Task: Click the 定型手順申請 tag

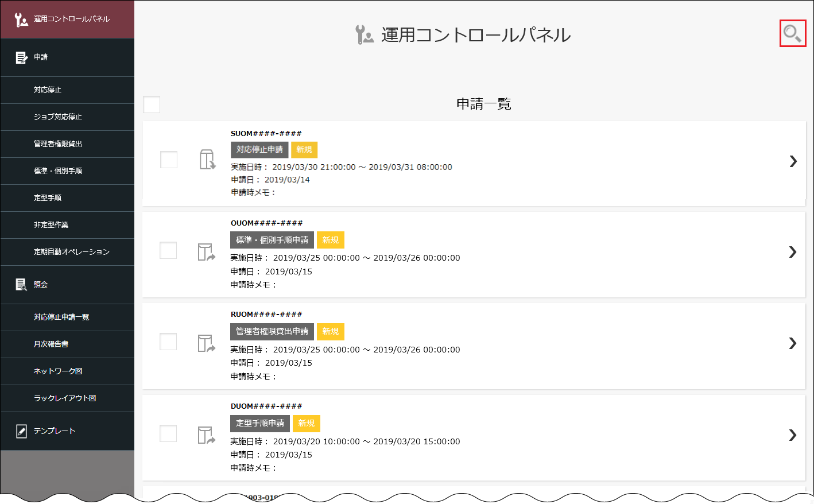Action: pyautogui.click(x=260, y=423)
